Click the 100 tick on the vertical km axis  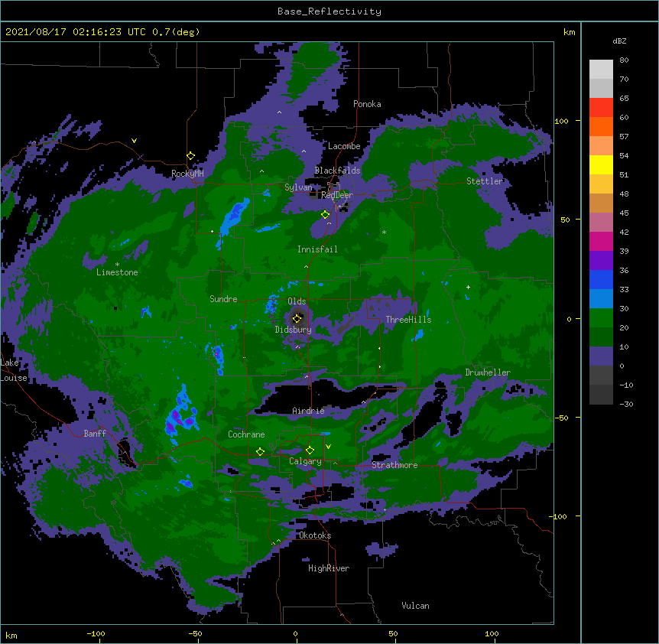coord(561,121)
